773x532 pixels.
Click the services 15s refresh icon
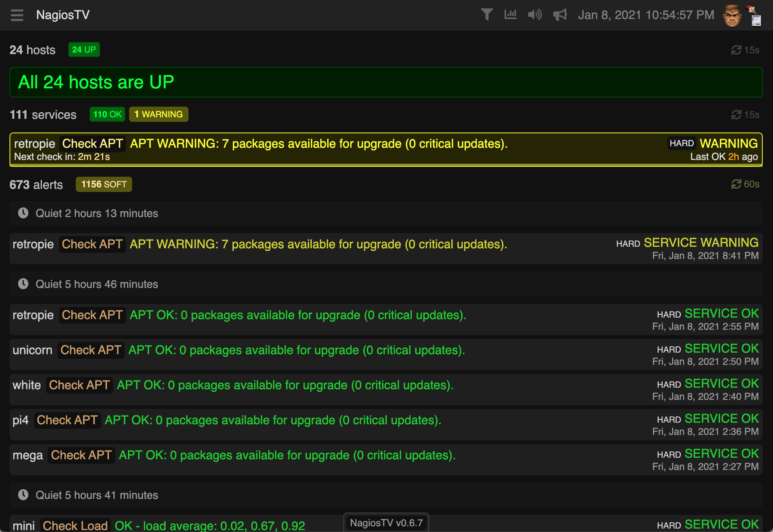coord(736,115)
